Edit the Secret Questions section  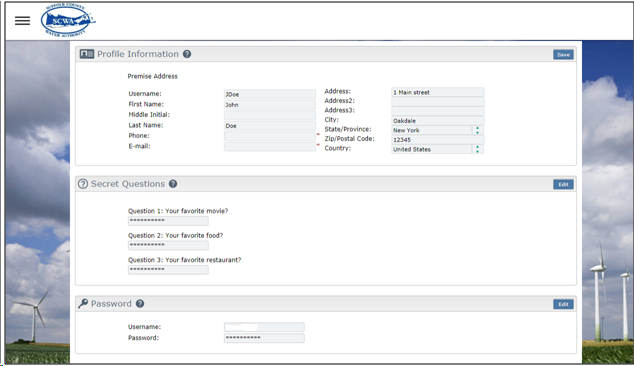563,184
